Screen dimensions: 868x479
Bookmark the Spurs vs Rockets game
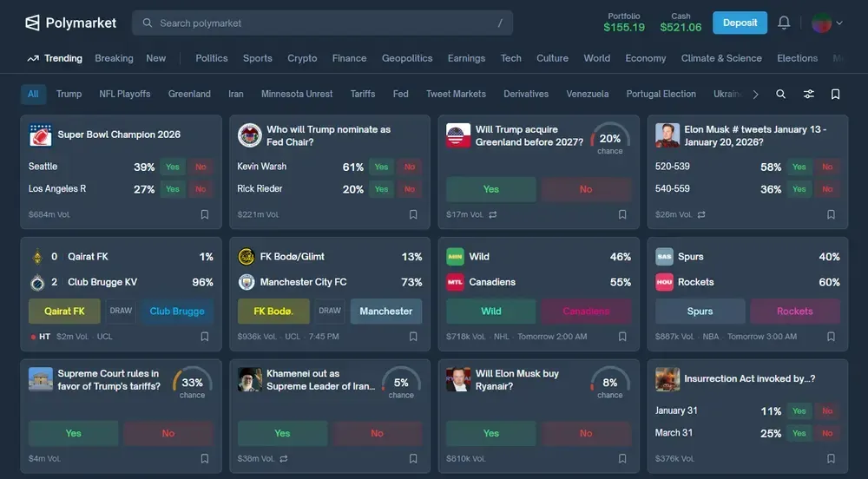pos(831,337)
